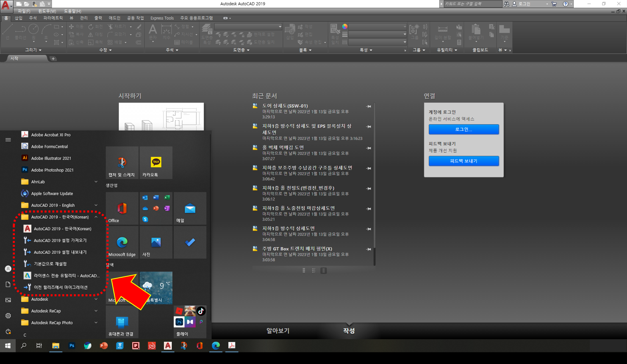Click Match Properties (특성 일치) icon
Screen dimensions: 627x364
tap(335, 34)
